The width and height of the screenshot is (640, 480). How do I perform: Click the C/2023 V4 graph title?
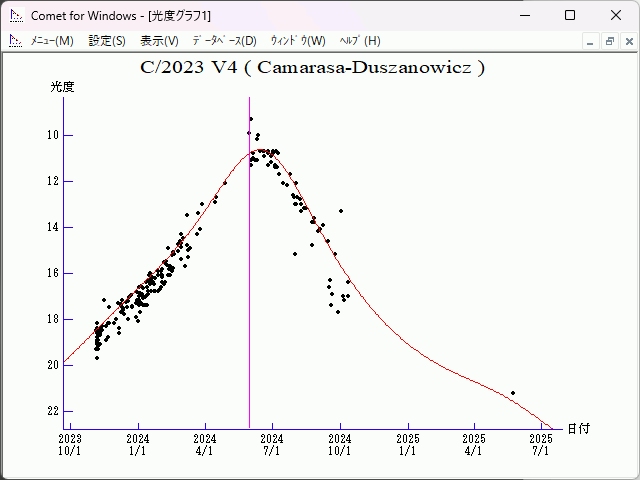pyautogui.click(x=313, y=68)
